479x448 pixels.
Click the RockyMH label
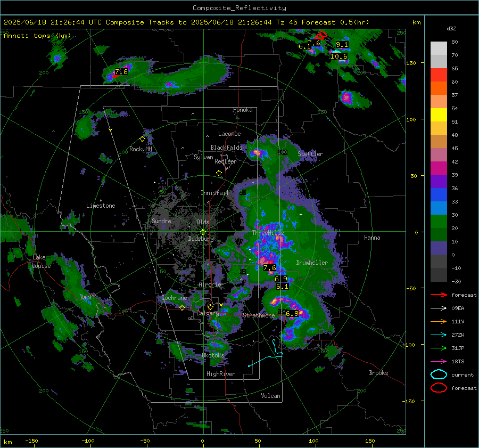click(x=141, y=149)
